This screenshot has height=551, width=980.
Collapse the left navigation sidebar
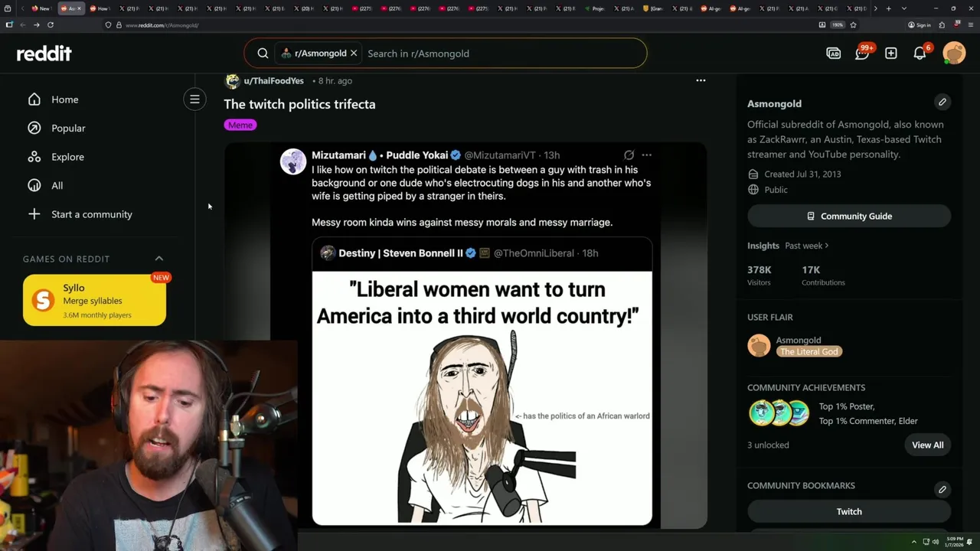coord(194,99)
